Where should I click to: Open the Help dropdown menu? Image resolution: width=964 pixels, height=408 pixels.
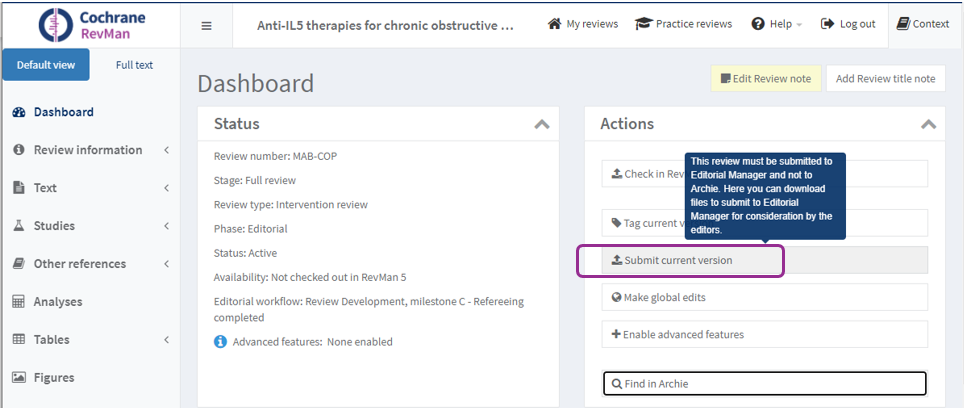point(776,24)
